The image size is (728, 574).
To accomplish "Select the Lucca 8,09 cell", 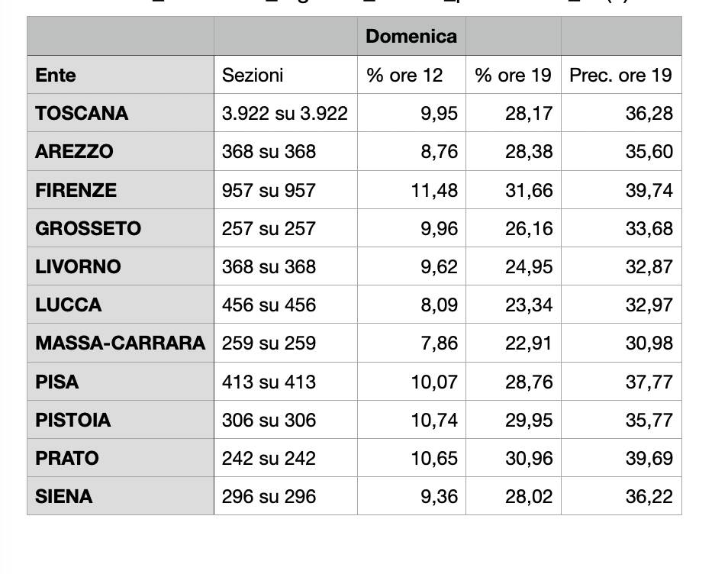I will pyautogui.click(x=439, y=305).
